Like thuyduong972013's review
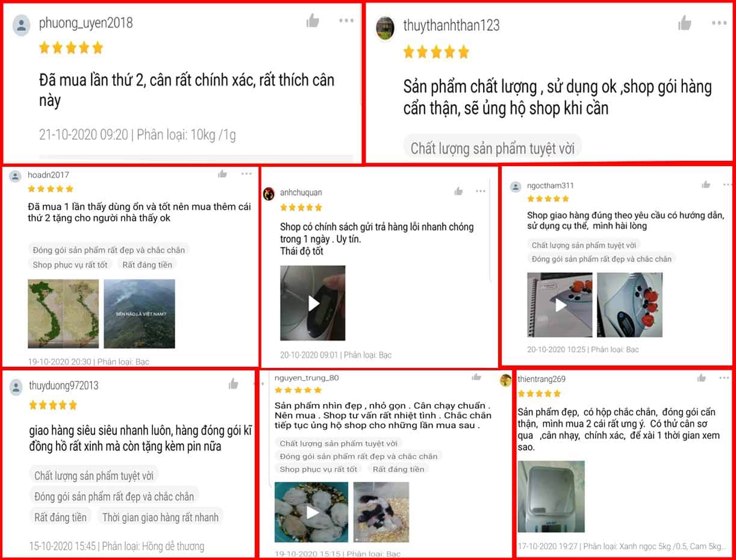 click(233, 384)
